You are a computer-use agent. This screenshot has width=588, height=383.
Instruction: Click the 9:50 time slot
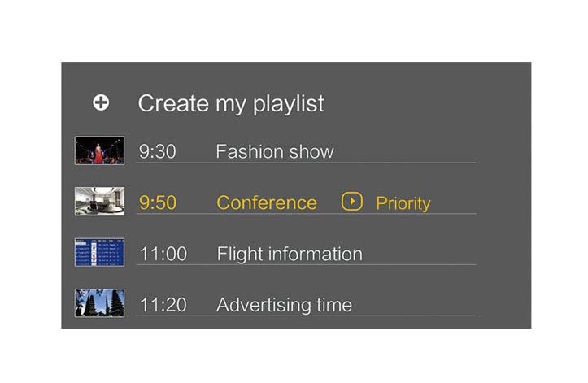(x=158, y=202)
